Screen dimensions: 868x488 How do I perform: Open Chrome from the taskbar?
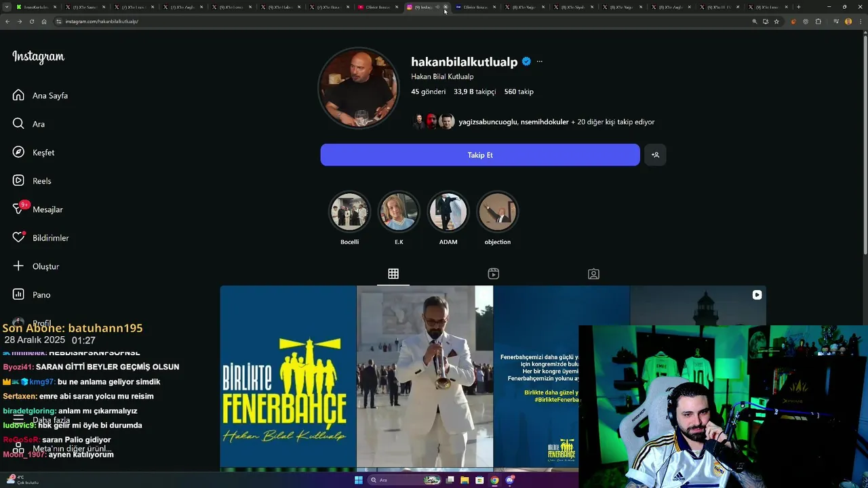pos(495,480)
